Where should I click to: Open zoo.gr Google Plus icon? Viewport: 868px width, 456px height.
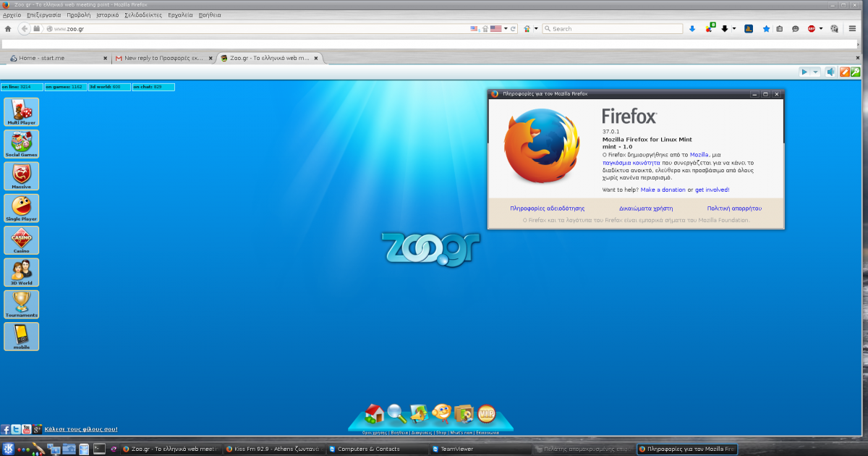36,429
